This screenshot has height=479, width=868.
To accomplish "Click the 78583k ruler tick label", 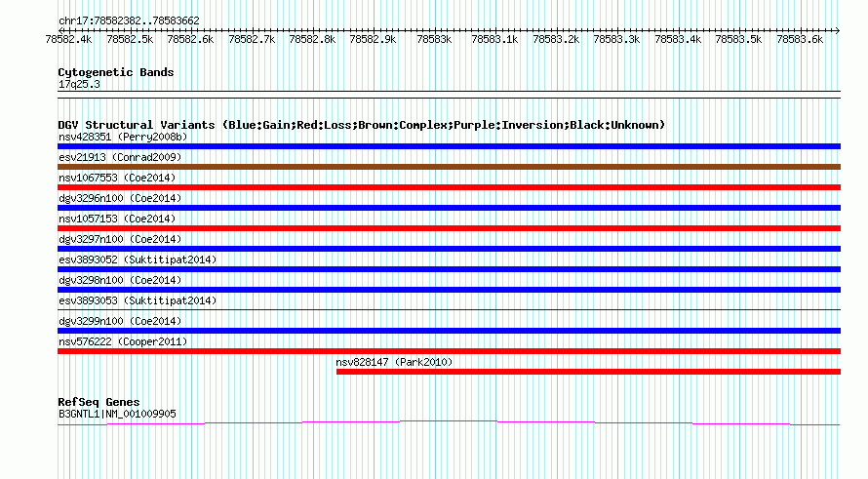I will (x=434, y=39).
